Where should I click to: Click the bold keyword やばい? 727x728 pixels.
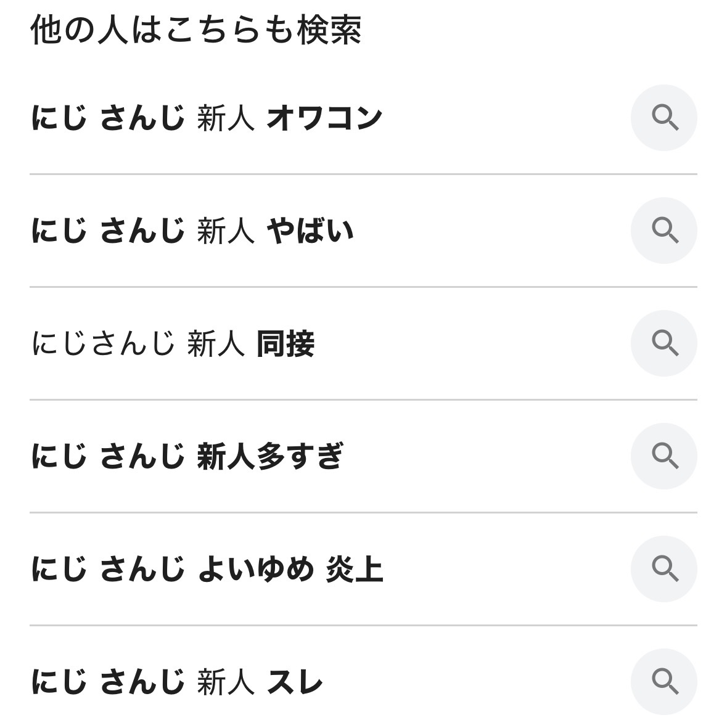tap(310, 231)
